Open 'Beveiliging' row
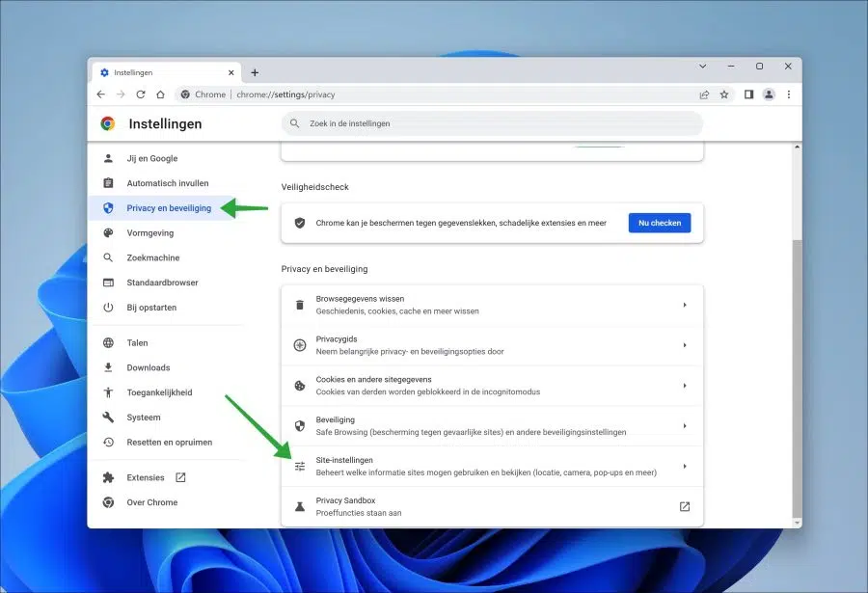 pos(492,426)
